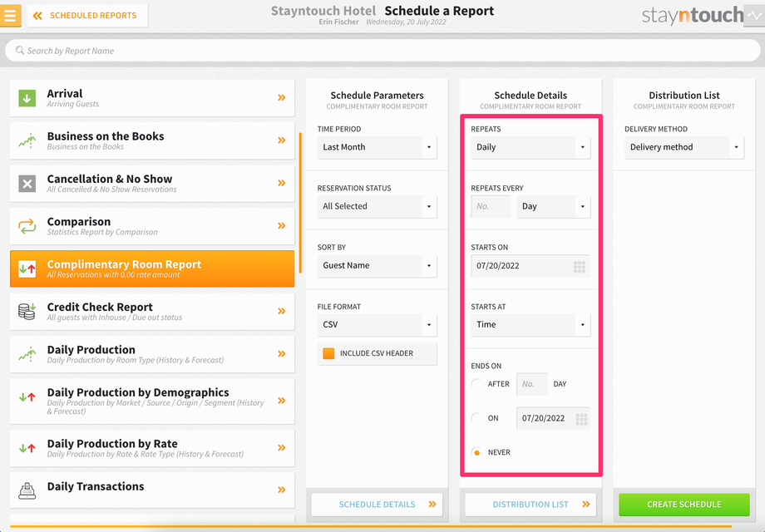Screen dimensions: 765x532
Task: Select the Comparison report
Action: pos(152,226)
